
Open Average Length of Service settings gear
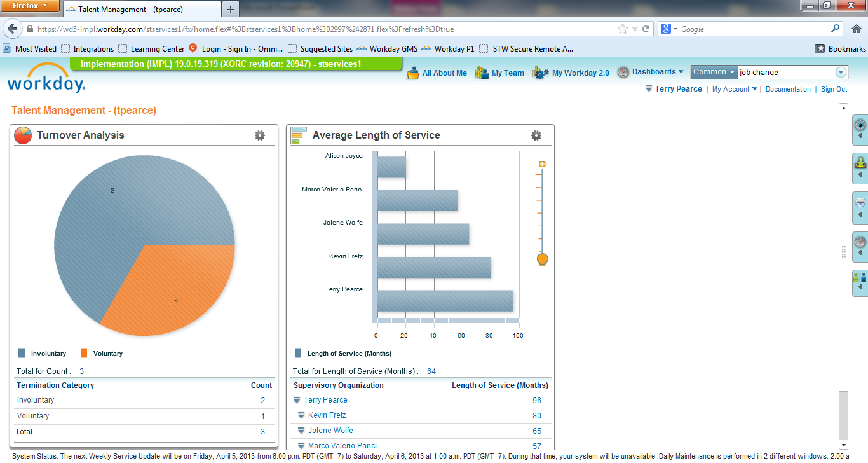tap(536, 135)
